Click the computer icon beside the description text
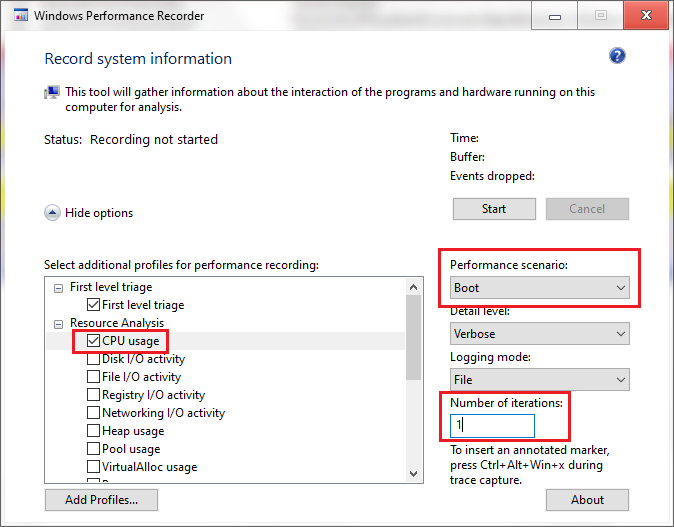This screenshot has width=674, height=527. [x=52, y=92]
